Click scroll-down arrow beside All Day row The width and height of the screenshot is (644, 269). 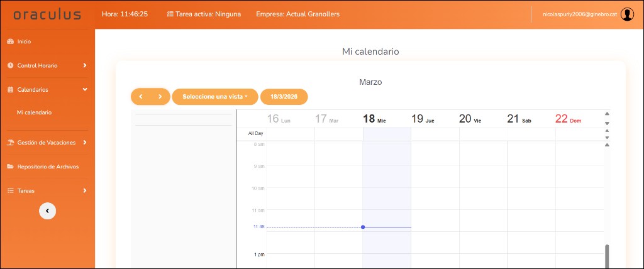pos(607,138)
